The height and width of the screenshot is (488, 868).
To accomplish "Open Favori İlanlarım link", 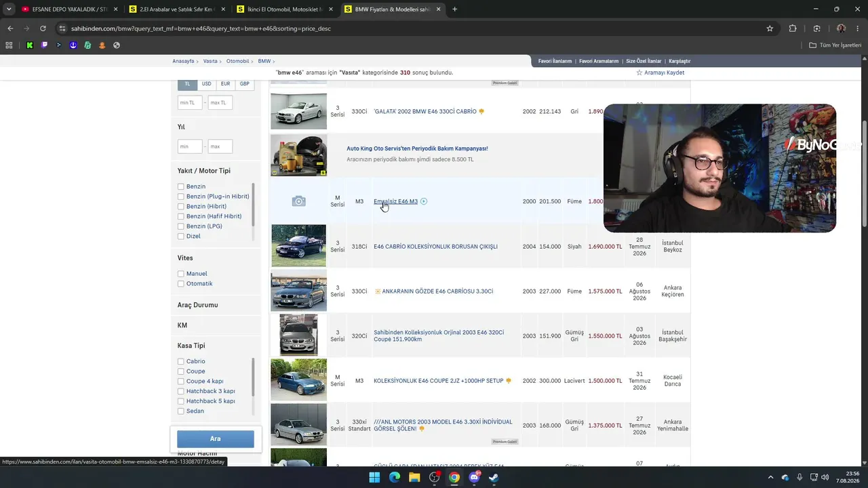I will click(555, 61).
